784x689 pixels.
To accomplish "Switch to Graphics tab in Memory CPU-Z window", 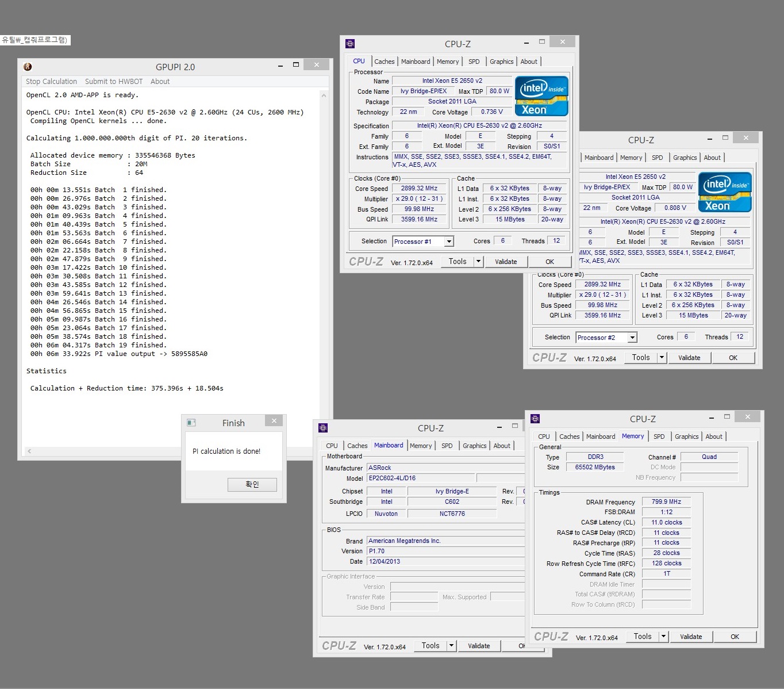I will [x=687, y=437].
